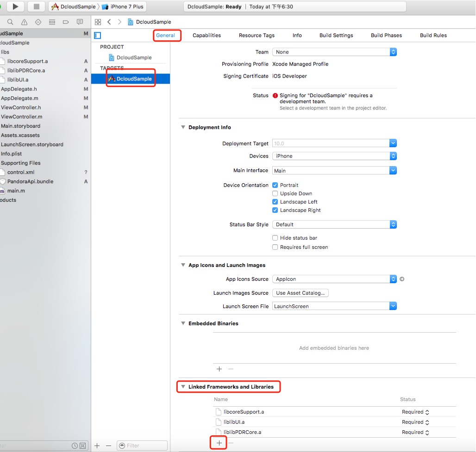Open the Test navigator diamond icon

coord(38,22)
